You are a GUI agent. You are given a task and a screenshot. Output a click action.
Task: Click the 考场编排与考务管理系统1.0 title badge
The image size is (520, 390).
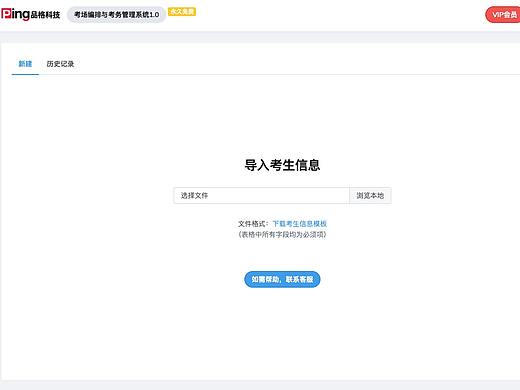click(x=116, y=15)
